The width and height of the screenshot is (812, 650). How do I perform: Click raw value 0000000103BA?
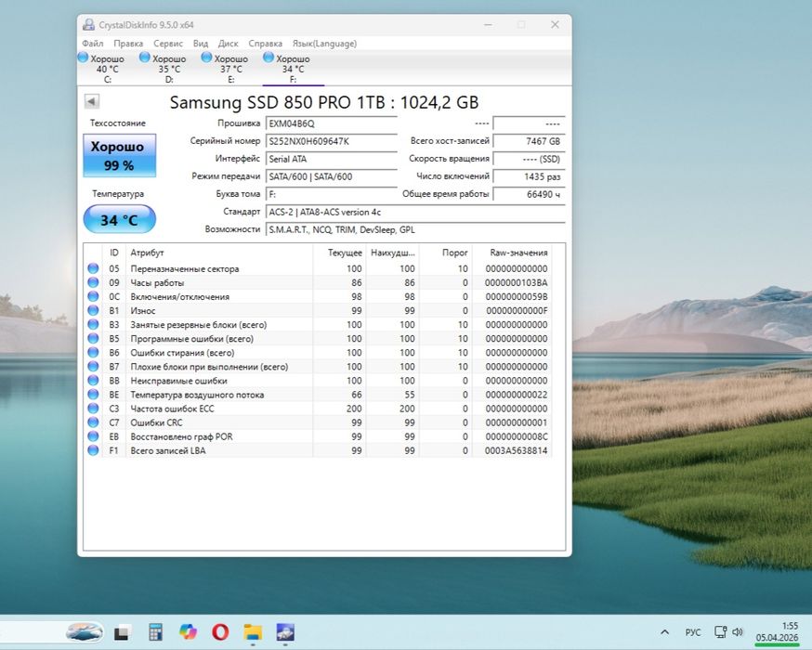coord(516,283)
